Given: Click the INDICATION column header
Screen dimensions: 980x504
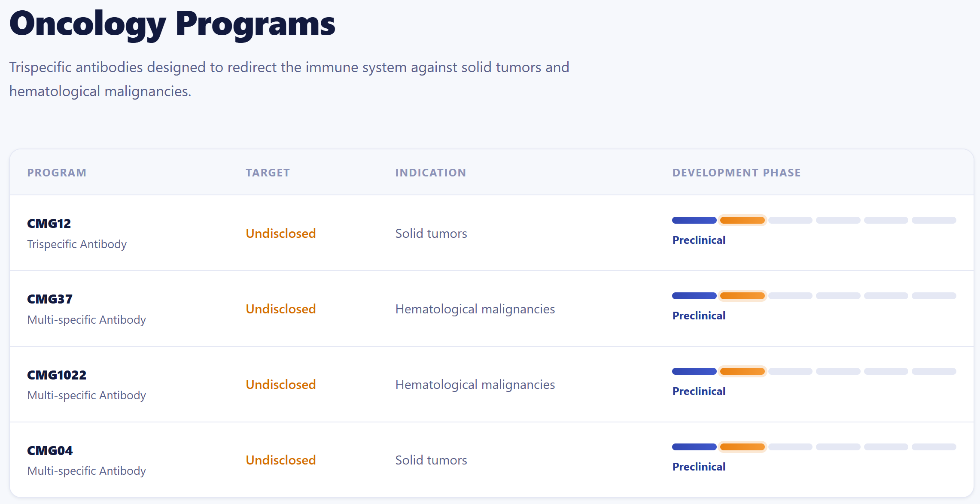Looking at the screenshot, I should click(x=431, y=173).
